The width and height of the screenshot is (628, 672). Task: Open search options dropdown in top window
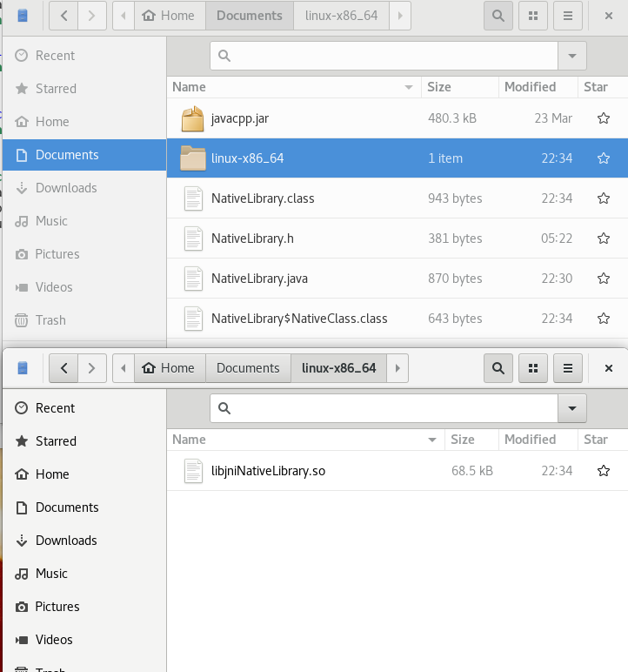(x=571, y=56)
